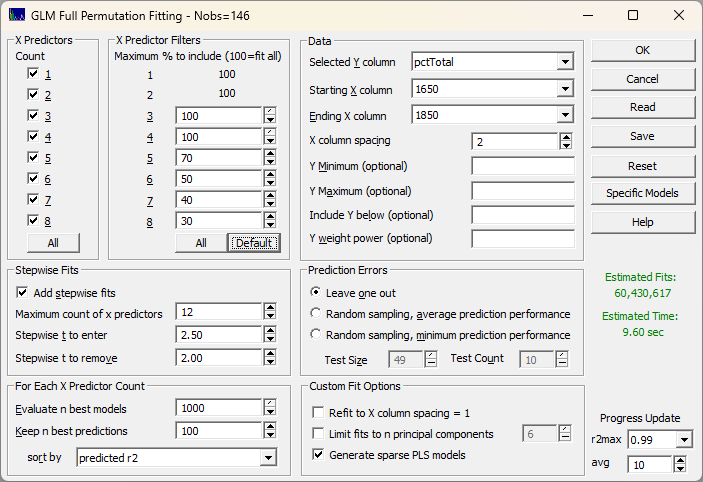Disable Add stepwise fits checkbox
The image size is (703, 482).
pos(23,293)
